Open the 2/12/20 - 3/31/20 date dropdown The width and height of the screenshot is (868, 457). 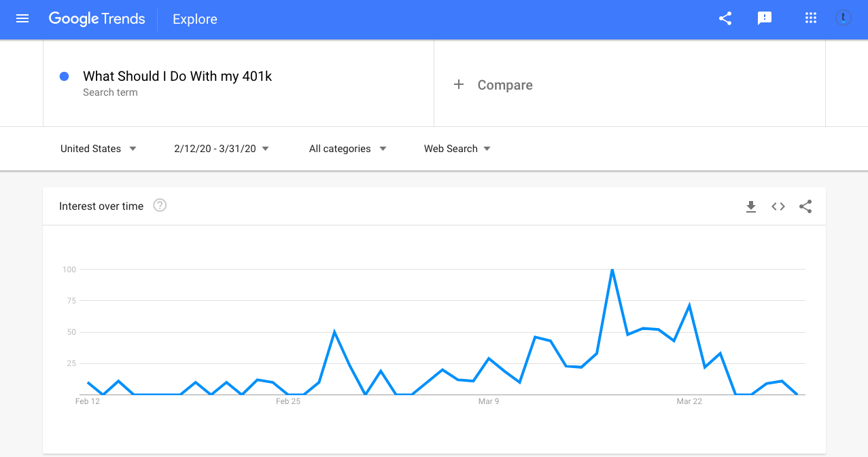(222, 149)
